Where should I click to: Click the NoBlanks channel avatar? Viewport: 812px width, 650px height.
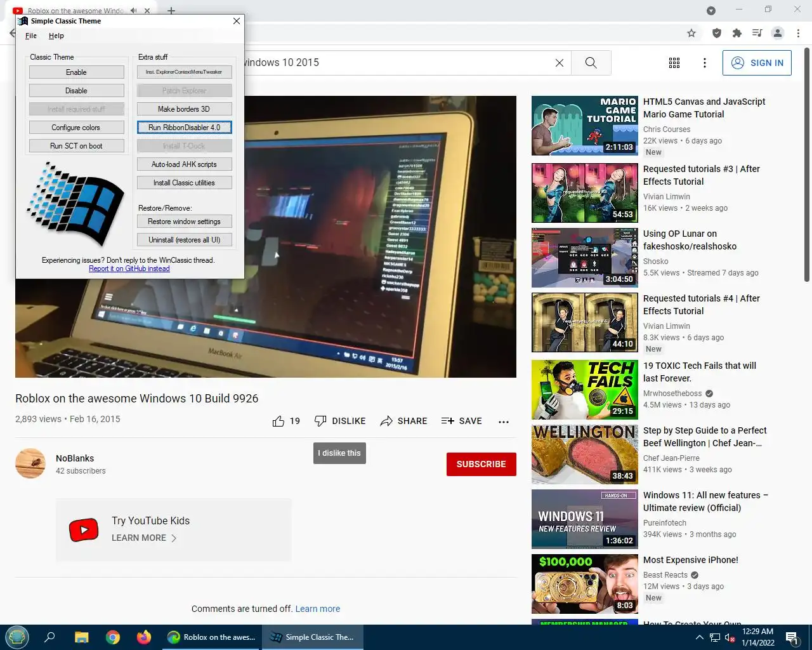click(x=30, y=463)
